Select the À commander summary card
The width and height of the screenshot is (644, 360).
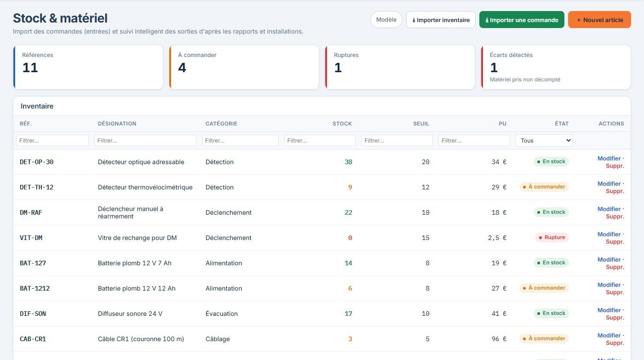coord(244,67)
